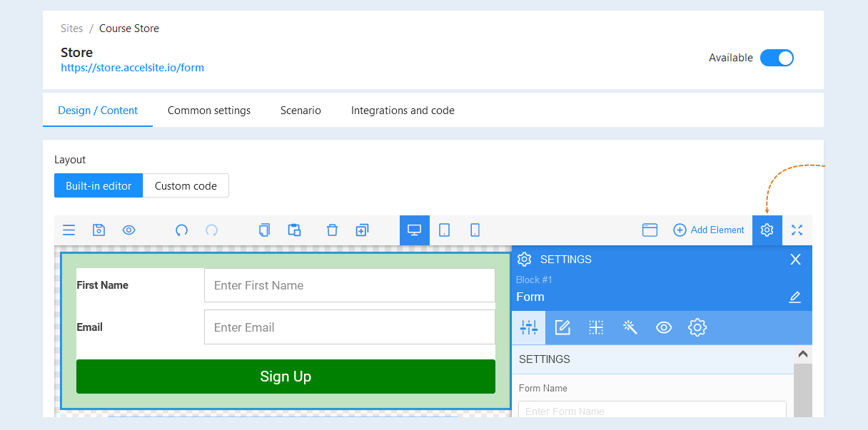Open the sliders settings tab
The height and width of the screenshot is (430, 868).
click(529, 327)
